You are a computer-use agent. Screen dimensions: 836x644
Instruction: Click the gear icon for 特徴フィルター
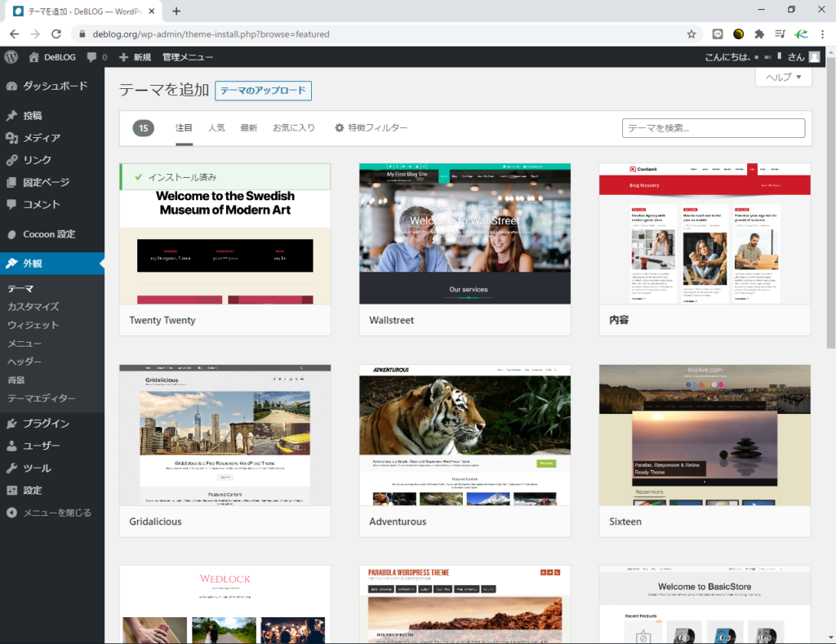click(339, 128)
